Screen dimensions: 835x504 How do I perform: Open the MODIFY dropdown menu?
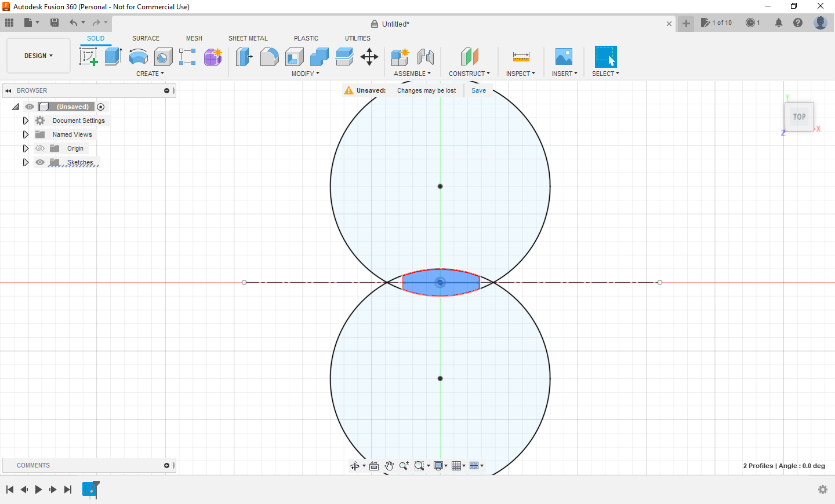305,74
